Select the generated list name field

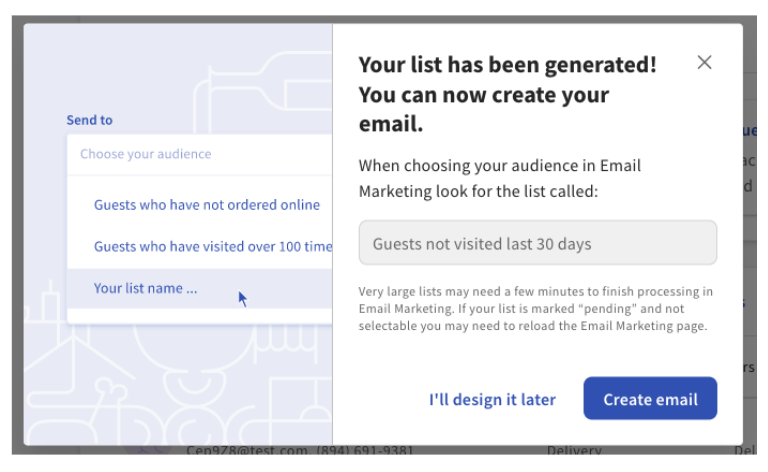tap(537, 243)
